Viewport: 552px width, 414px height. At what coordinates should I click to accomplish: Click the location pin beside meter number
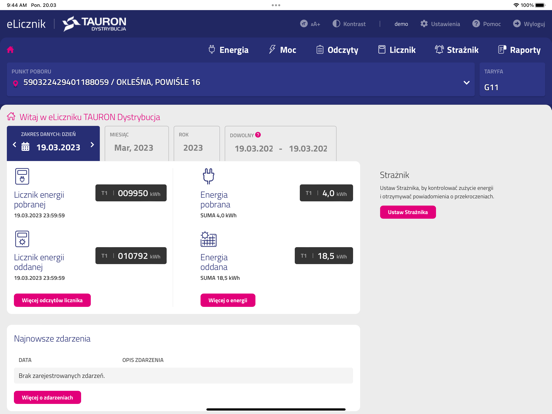click(x=15, y=83)
